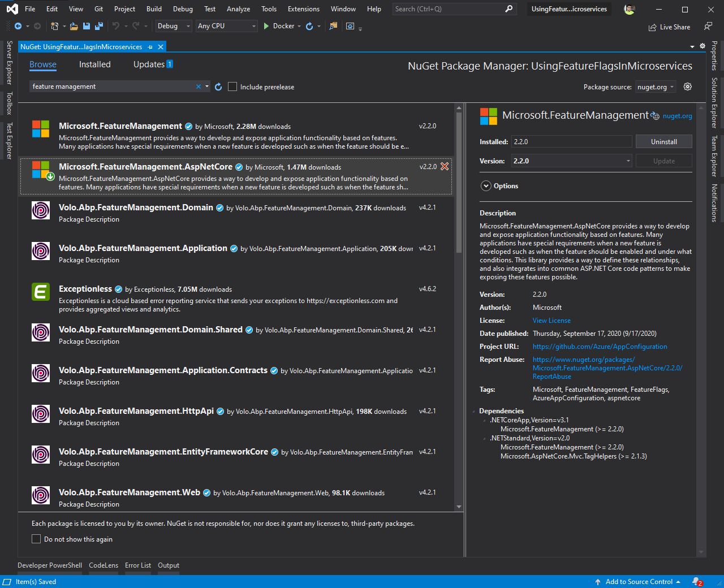Click the package list scrollbar down arrow

click(459, 507)
